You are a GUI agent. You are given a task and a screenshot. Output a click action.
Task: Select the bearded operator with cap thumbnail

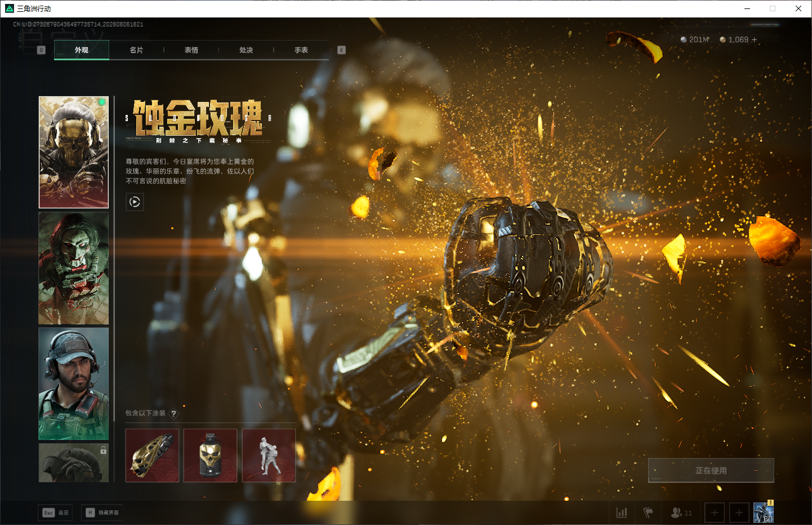[x=74, y=384]
